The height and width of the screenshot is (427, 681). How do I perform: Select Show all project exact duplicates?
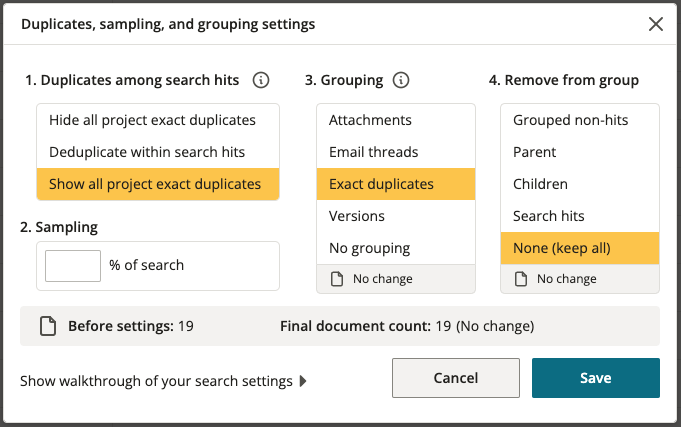(158, 184)
